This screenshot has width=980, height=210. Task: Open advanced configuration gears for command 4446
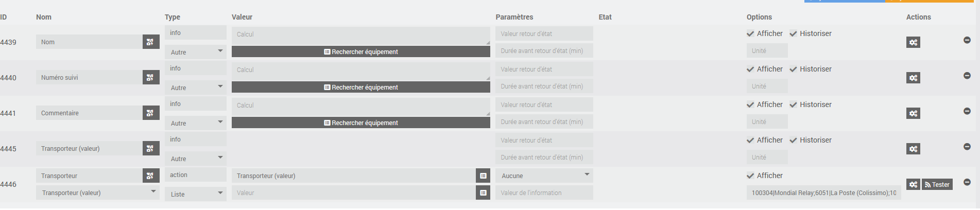tap(913, 185)
